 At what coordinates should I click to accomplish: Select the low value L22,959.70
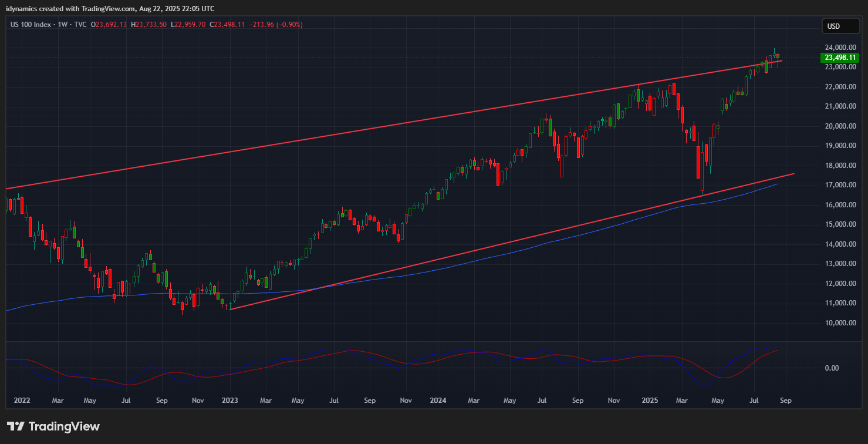pos(188,25)
